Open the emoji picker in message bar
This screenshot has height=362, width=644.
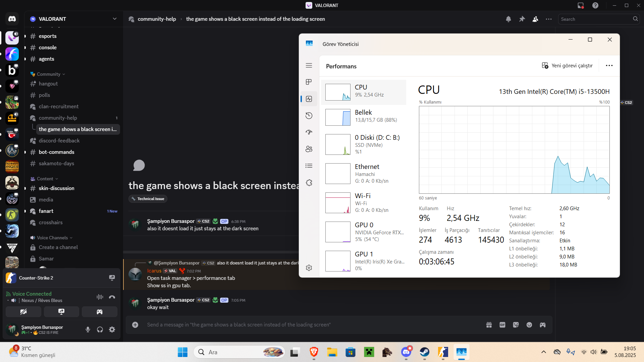coord(529,325)
